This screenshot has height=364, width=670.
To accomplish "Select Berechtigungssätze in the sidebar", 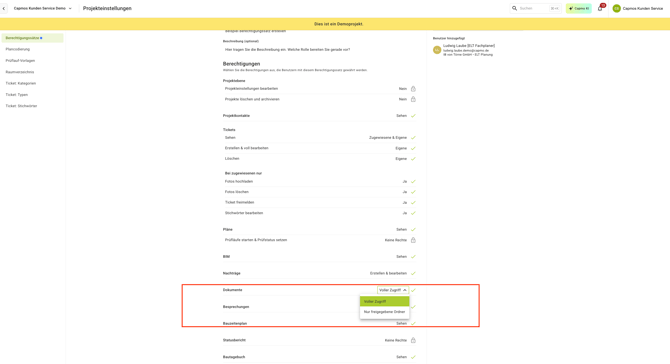I will click(x=32, y=38).
